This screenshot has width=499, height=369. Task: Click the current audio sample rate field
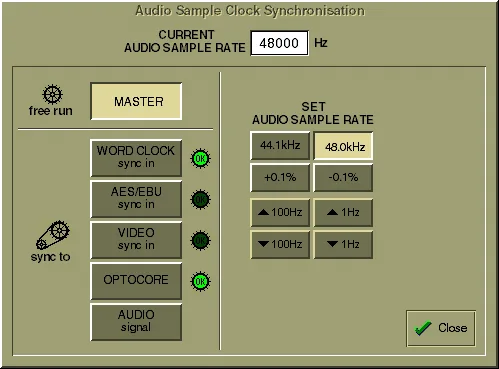click(x=279, y=43)
